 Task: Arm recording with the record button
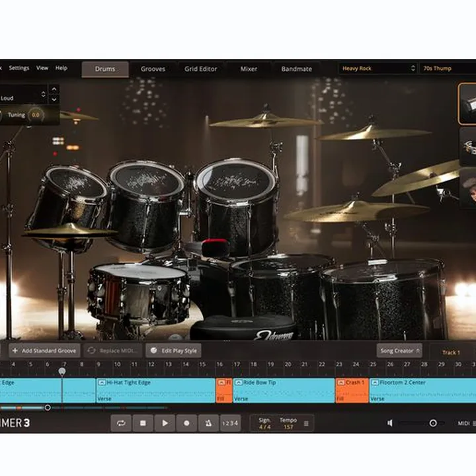tap(186, 423)
